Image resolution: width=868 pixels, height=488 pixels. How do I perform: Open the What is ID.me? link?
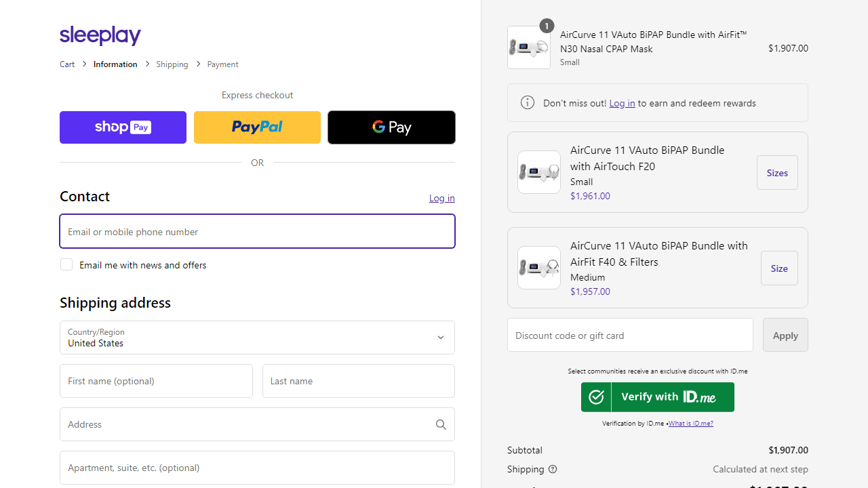tap(690, 424)
